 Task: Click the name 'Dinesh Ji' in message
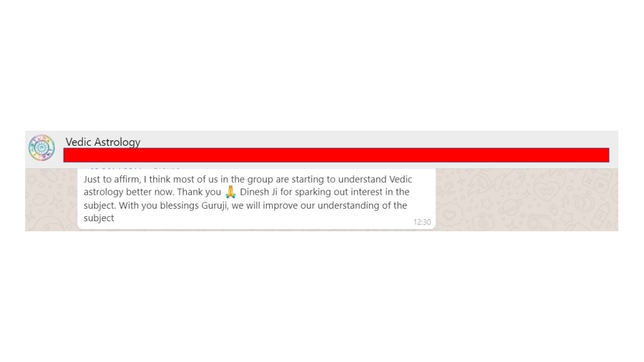pos(258,192)
